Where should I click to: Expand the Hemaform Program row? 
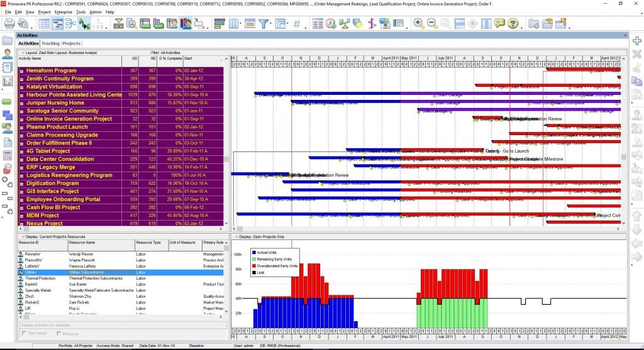click(x=22, y=71)
